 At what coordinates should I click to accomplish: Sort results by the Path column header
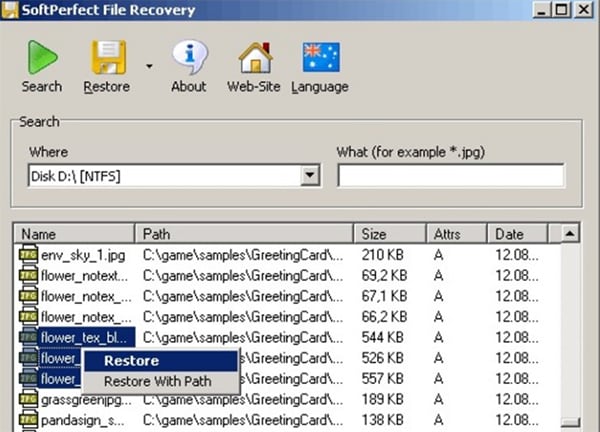tap(244, 234)
